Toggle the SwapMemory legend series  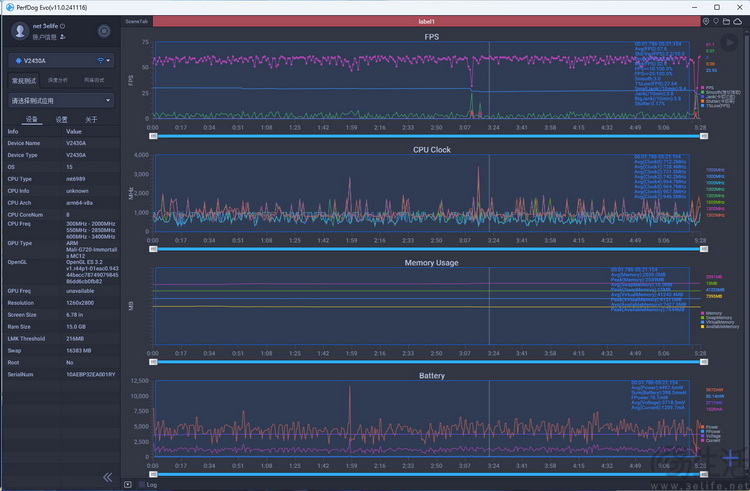pos(717,317)
